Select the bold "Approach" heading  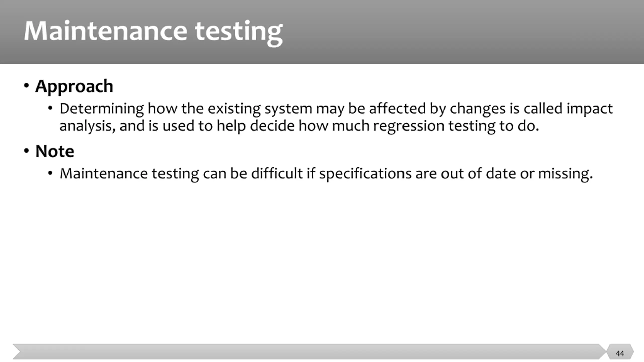point(74,86)
